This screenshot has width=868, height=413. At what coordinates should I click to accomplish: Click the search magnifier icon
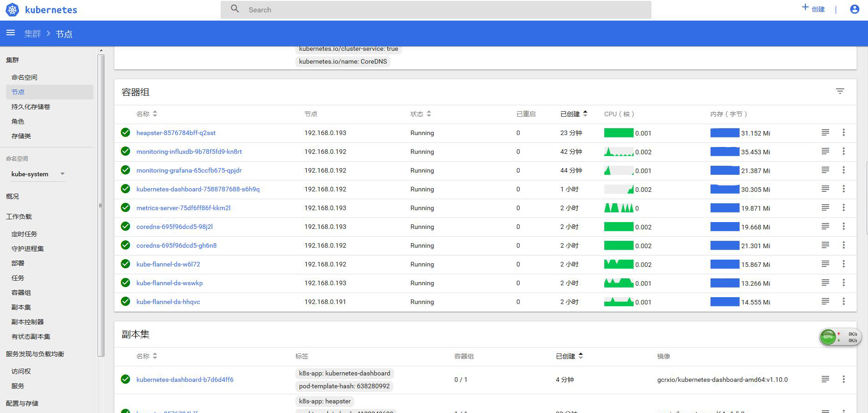point(235,9)
